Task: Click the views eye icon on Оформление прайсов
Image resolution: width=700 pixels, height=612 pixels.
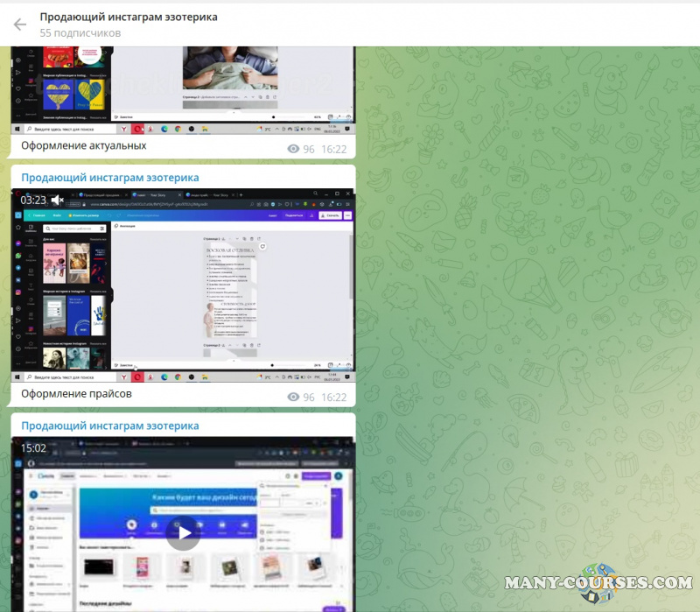Action: coord(293,397)
